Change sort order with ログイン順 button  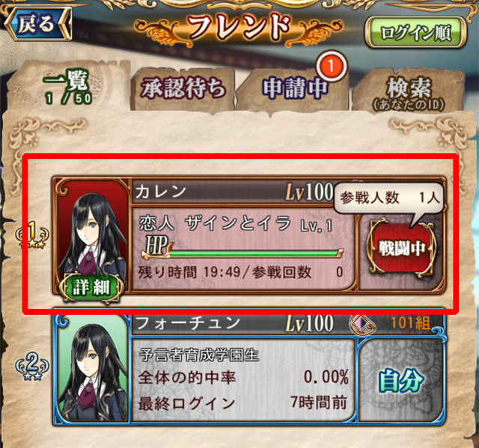pyautogui.click(x=416, y=32)
